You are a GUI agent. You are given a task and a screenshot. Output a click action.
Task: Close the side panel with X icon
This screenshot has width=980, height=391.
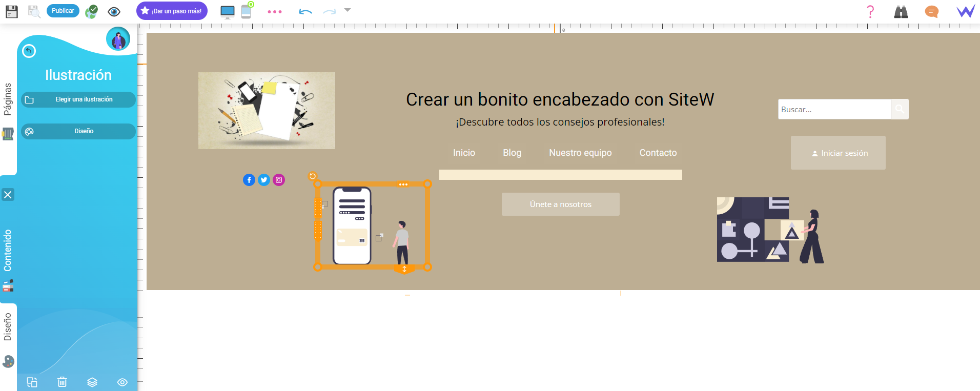8,195
